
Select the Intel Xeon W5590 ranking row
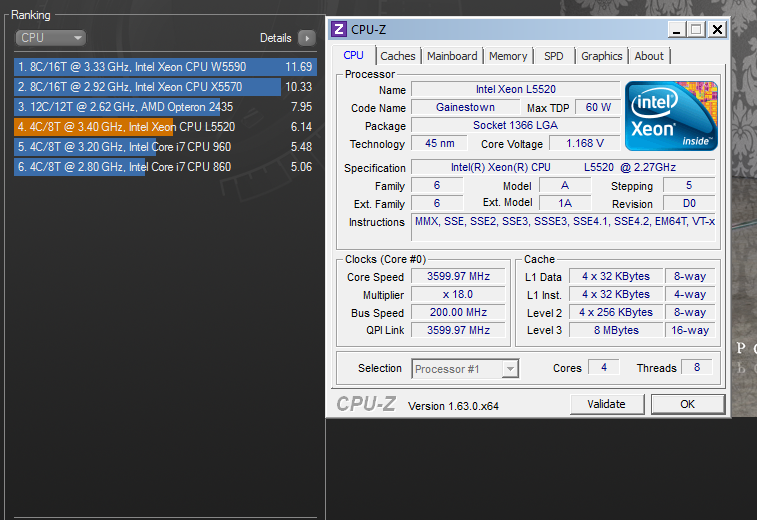click(x=165, y=67)
